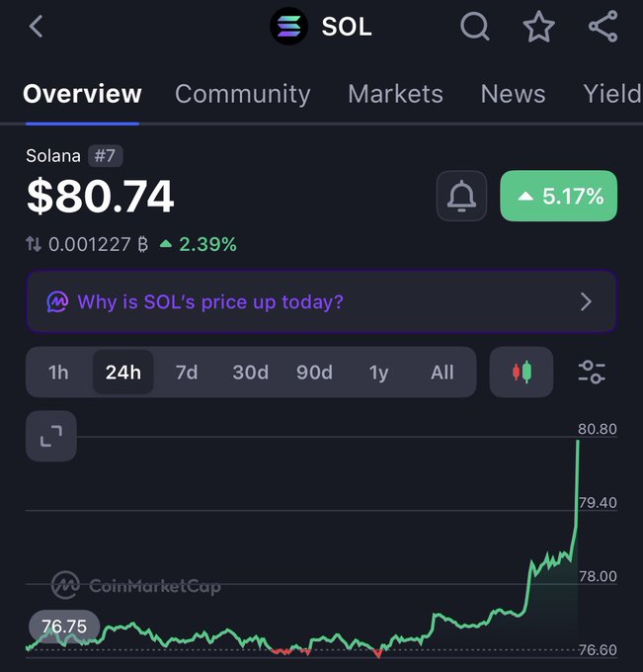
Task: Tap the $80.74 price
Action: click(x=100, y=196)
